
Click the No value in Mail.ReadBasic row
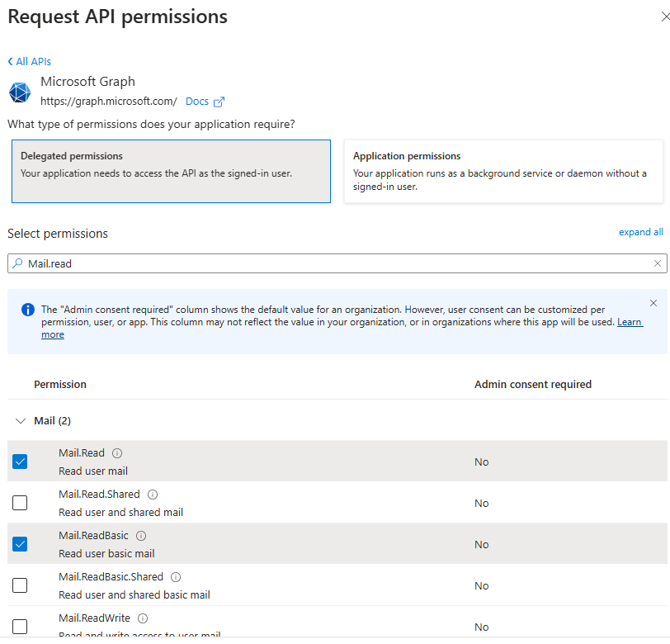tap(482, 544)
